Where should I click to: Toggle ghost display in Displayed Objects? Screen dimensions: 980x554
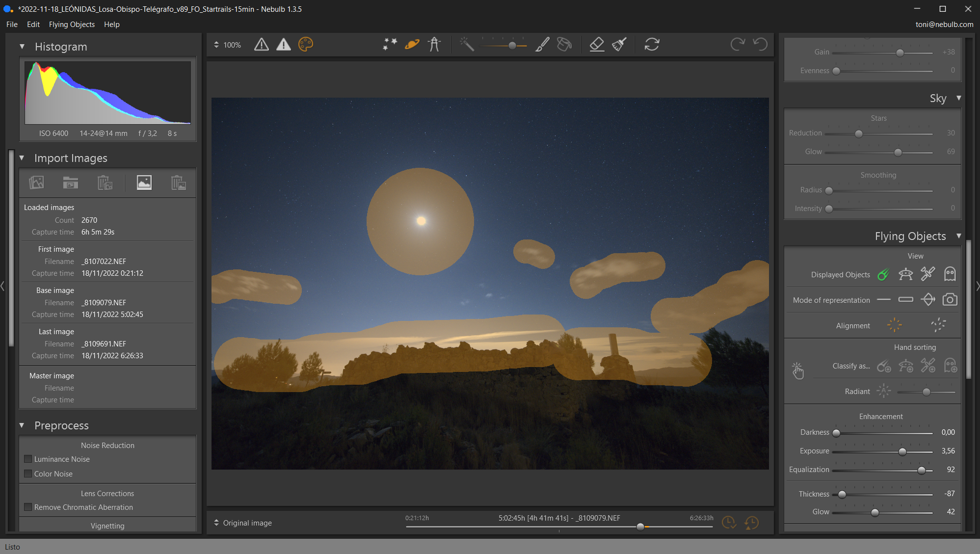[950, 274]
